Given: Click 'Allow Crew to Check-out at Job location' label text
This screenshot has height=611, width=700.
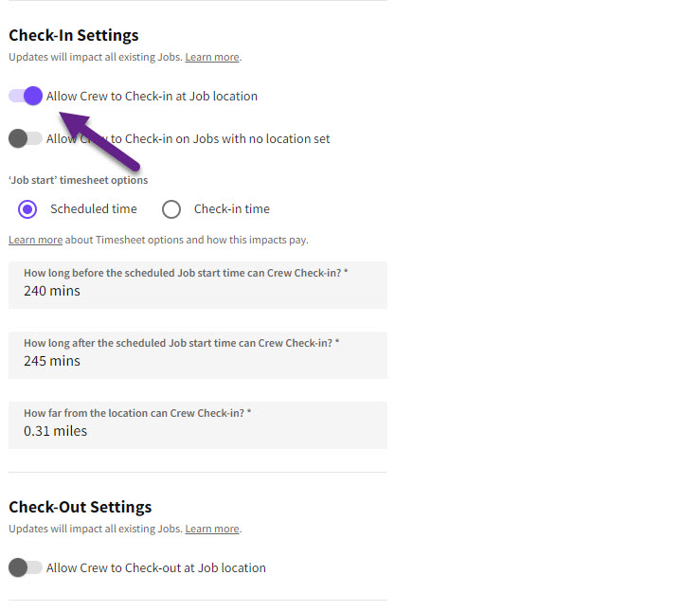Looking at the screenshot, I should [x=156, y=568].
